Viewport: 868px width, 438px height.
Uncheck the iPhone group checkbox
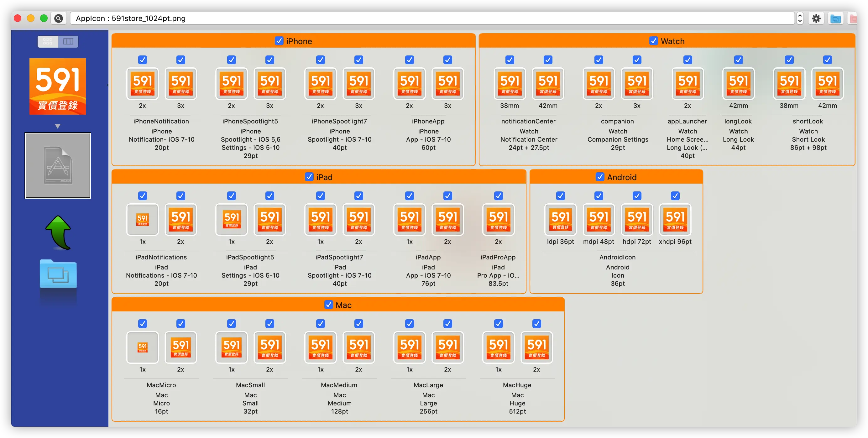(279, 41)
